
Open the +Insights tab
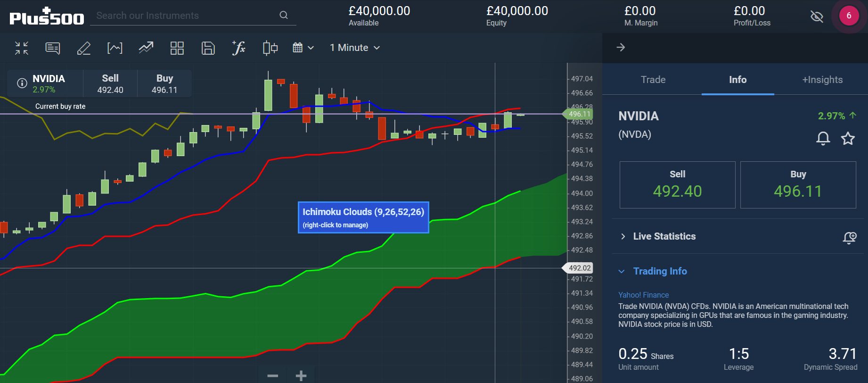[822, 80]
